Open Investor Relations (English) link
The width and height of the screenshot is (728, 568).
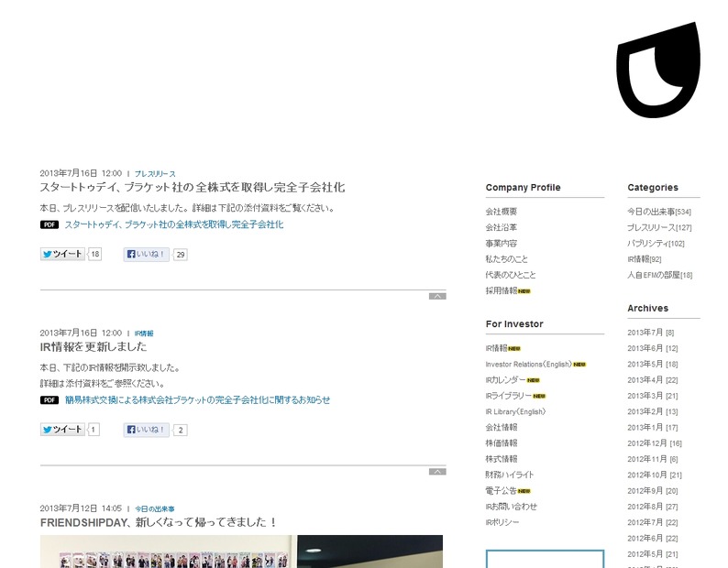pyautogui.click(x=529, y=365)
